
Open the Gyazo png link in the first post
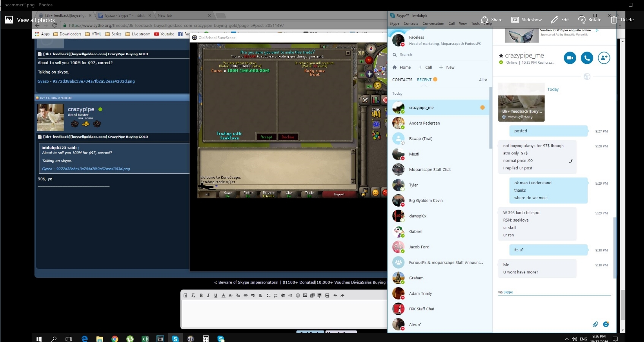coord(86,81)
